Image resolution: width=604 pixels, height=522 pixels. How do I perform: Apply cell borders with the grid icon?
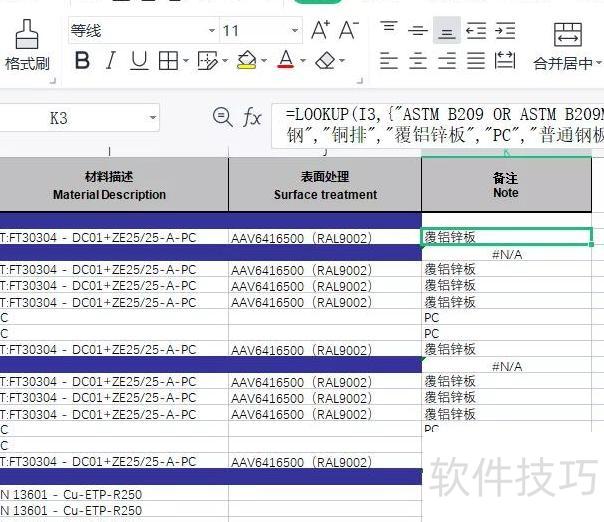tap(168, 61)
